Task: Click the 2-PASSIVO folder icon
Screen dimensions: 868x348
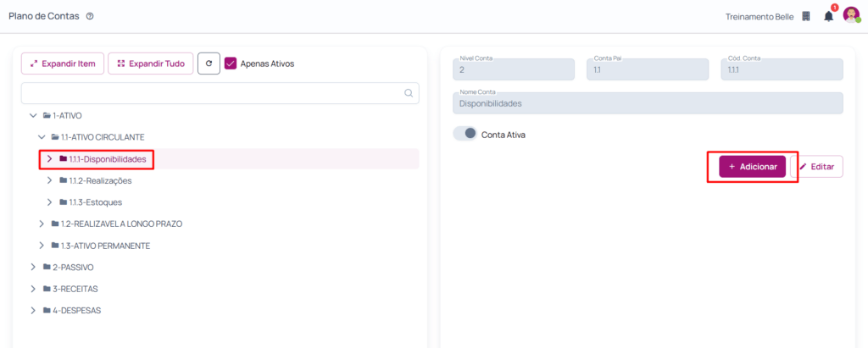Action: click(x=47, y=267)
